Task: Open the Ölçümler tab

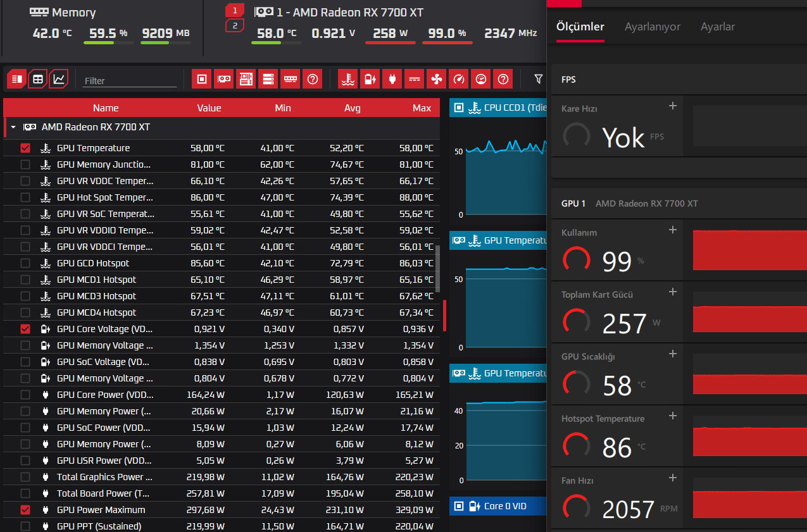Action: [580, 27]
